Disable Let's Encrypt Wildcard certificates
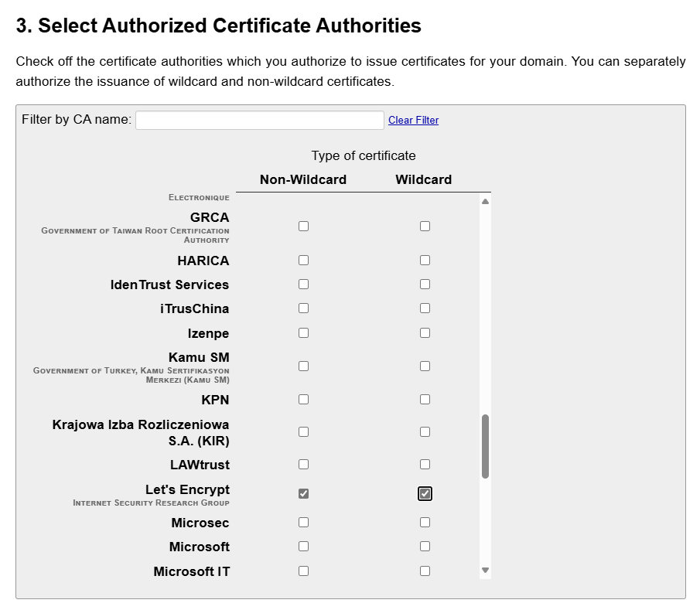Viewport: 700px width, 610px height. point(424,492)
